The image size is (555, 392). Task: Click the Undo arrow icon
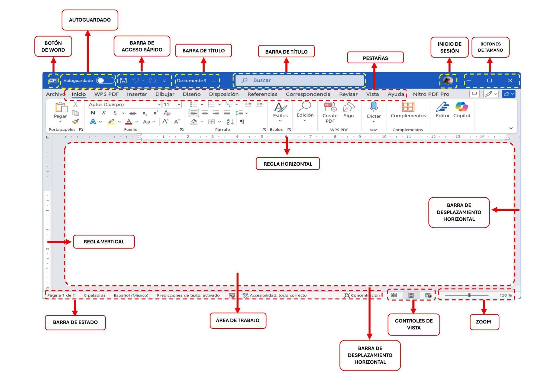[x=135, y=80]
